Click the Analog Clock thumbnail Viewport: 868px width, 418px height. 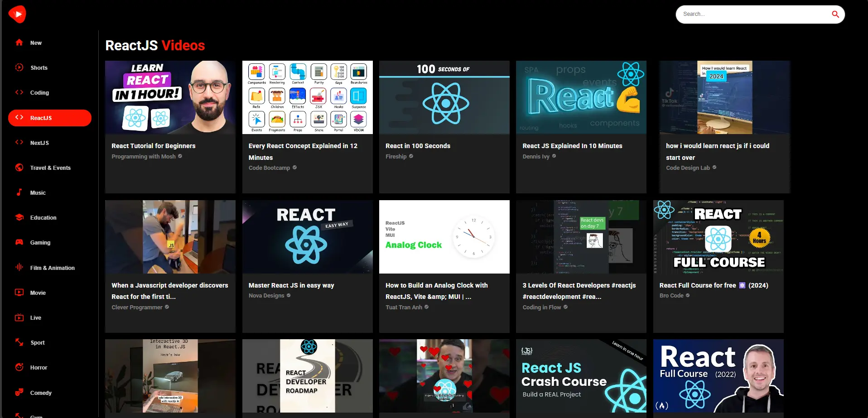pos(444,237)
